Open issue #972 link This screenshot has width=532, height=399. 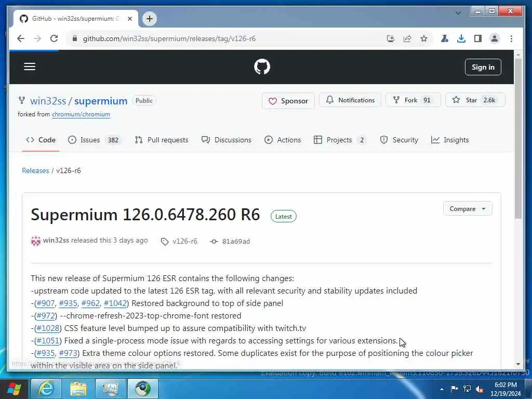pyautogui.click(x=46, y=316)
